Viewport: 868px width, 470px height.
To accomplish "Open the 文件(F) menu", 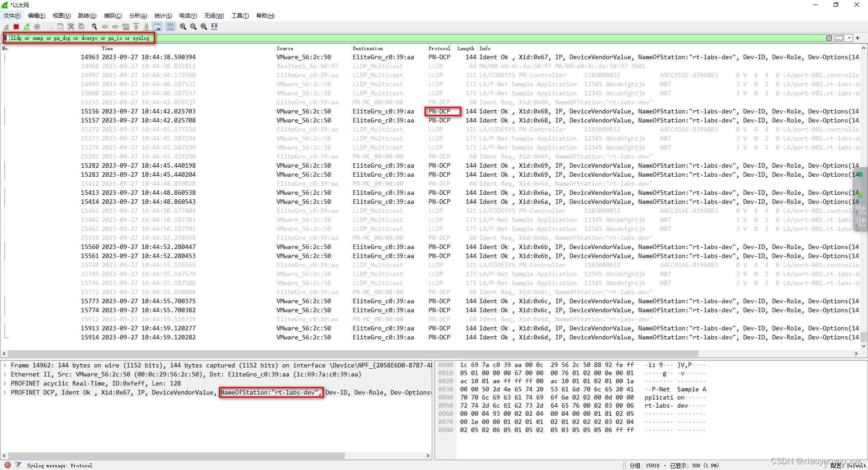I will 12,16.
